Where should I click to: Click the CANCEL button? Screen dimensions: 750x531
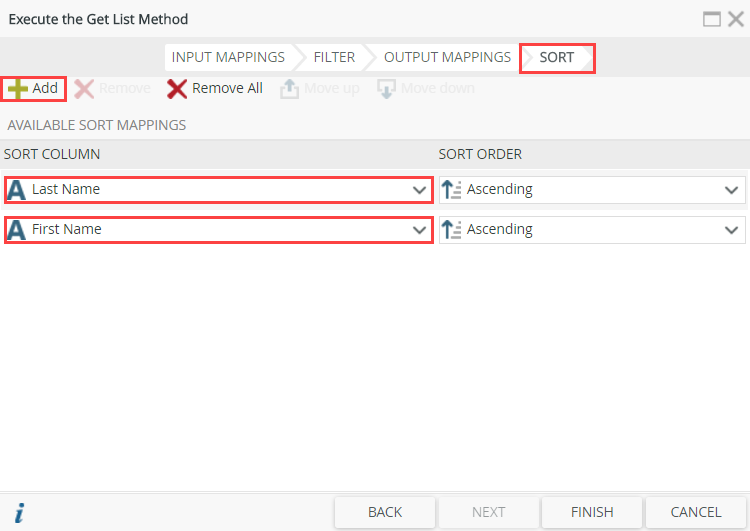(x=696, y=512)
